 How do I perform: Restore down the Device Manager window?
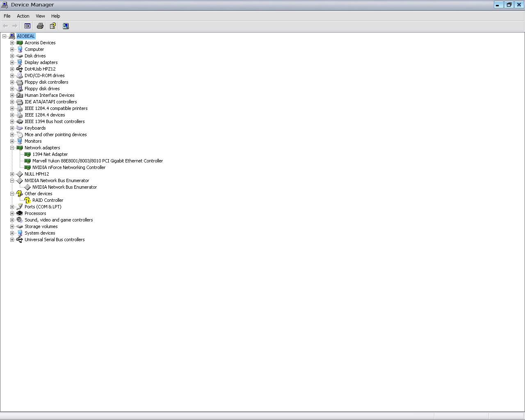point(509,5)
